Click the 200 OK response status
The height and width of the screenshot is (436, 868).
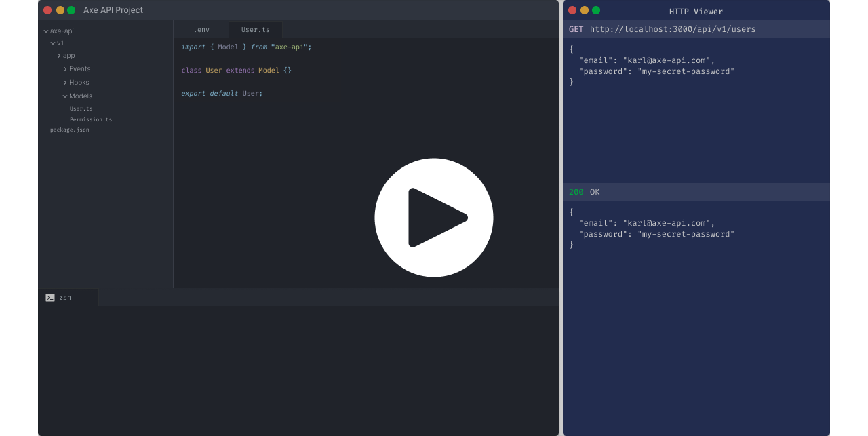pos(584,192)
